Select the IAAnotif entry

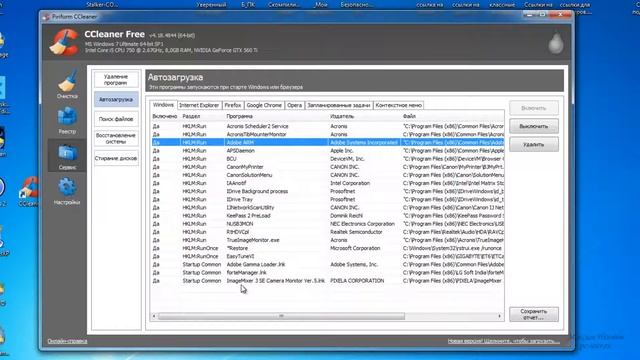point(327,183)
